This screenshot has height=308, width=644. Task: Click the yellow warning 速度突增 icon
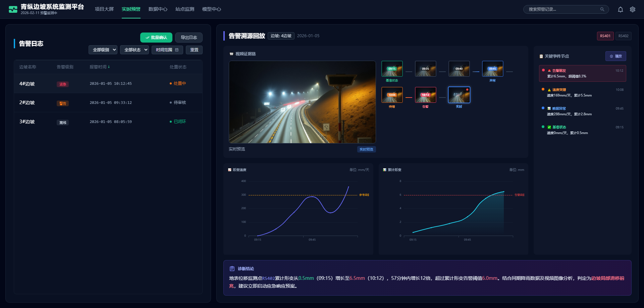tap(549, 90)
